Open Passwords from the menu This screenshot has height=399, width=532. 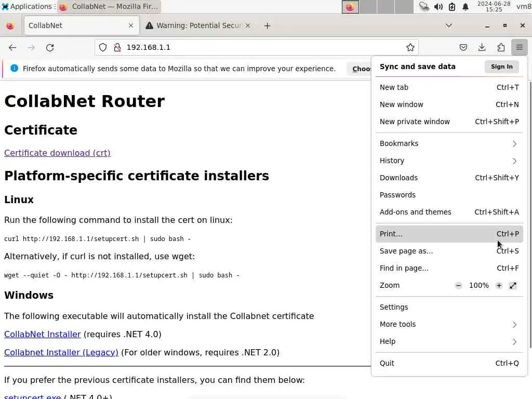pyautogui.click(x=449, y=195)
